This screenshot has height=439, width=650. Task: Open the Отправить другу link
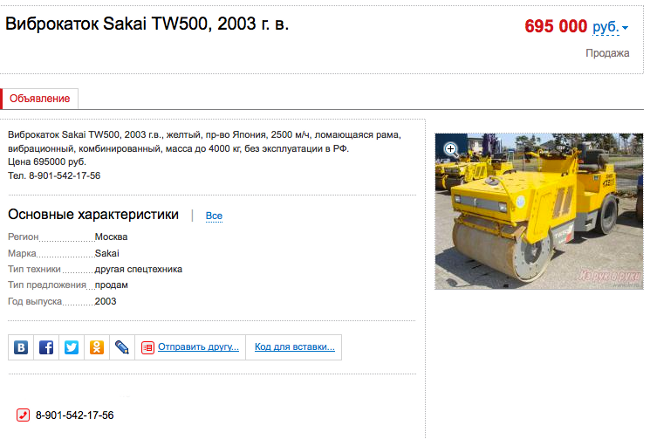198,347
